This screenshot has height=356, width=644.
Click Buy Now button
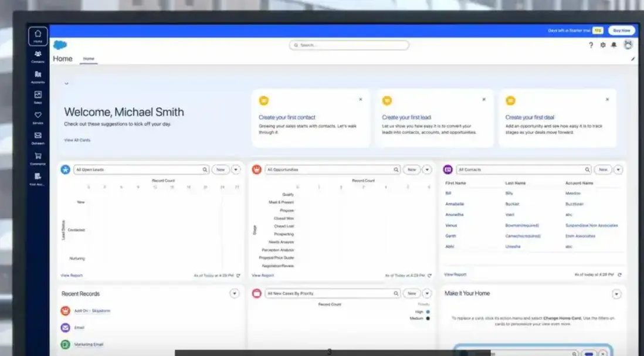coord(621,30)
